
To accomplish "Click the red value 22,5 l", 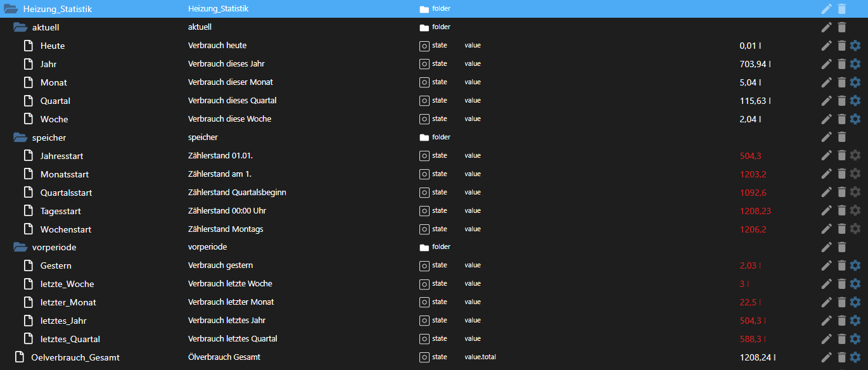I will coord(750,302).
